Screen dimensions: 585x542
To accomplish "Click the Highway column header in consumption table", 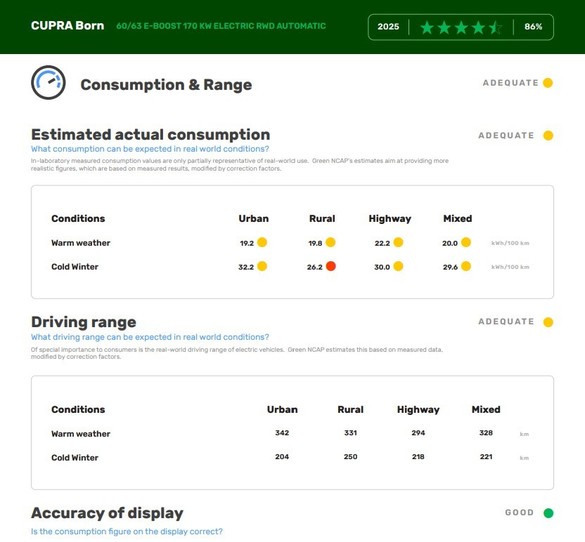I will pos(390,219).
